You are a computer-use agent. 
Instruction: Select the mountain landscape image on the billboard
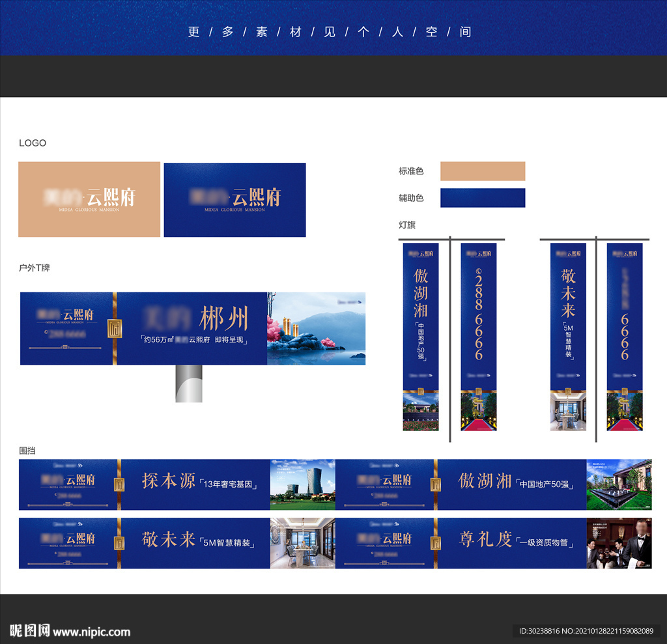[316, 328]
